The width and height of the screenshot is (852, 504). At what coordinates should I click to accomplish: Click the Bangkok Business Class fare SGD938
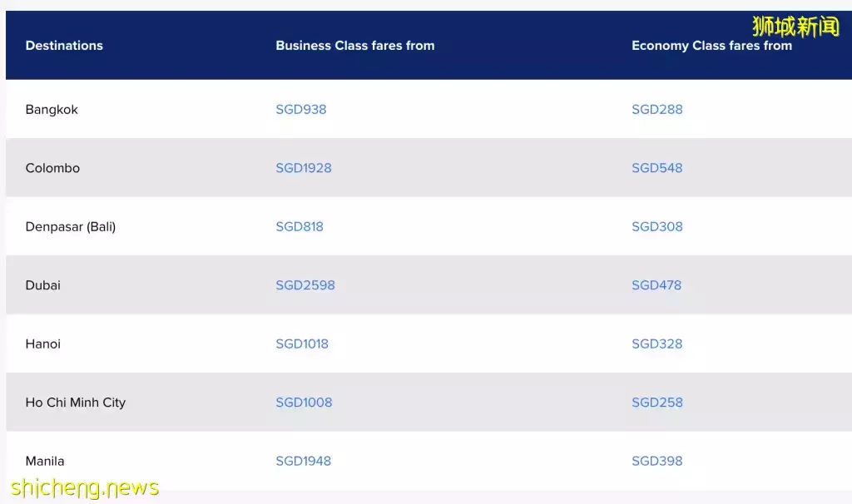click(x=301, y=109)
